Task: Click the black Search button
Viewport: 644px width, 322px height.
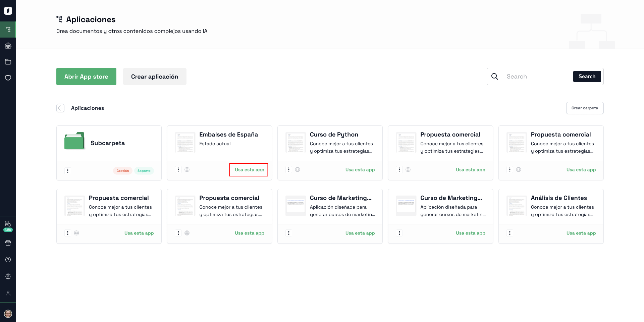Action: click(x=587, y=76)
